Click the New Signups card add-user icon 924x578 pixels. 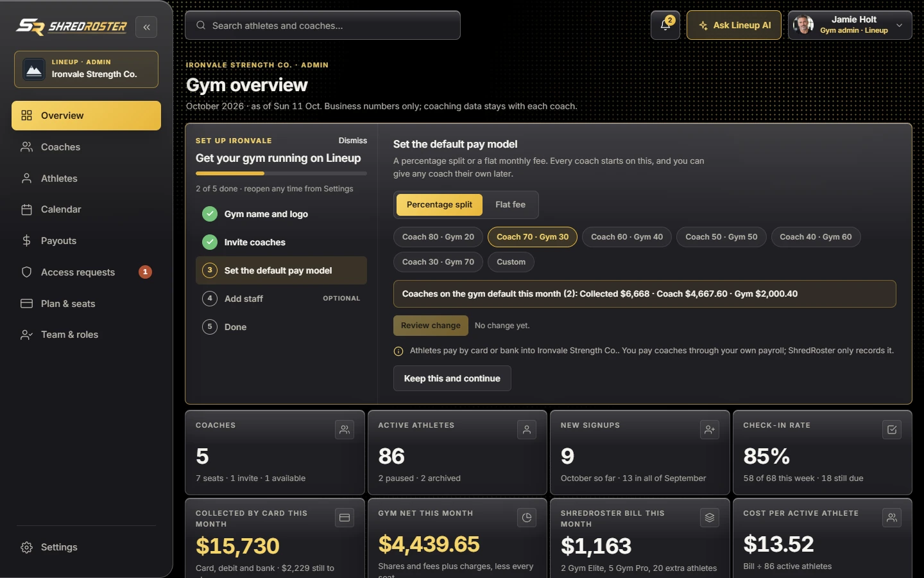point(710,430)
